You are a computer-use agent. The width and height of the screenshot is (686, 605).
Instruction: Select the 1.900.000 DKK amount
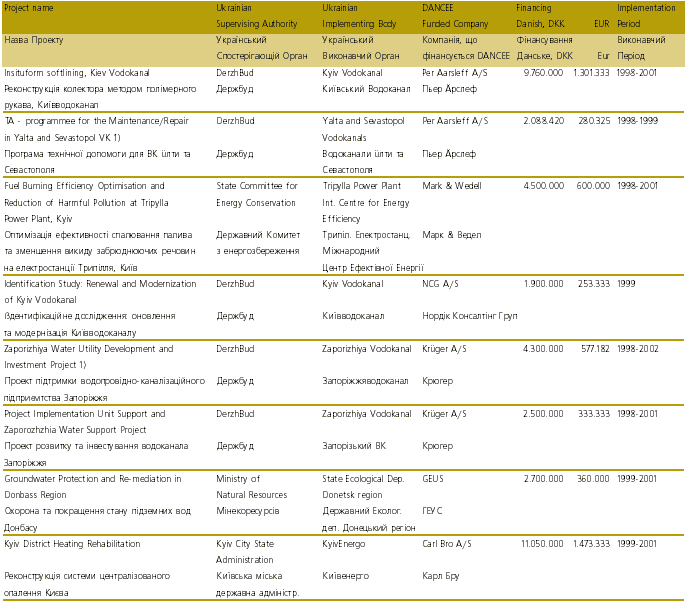[543, 284]
